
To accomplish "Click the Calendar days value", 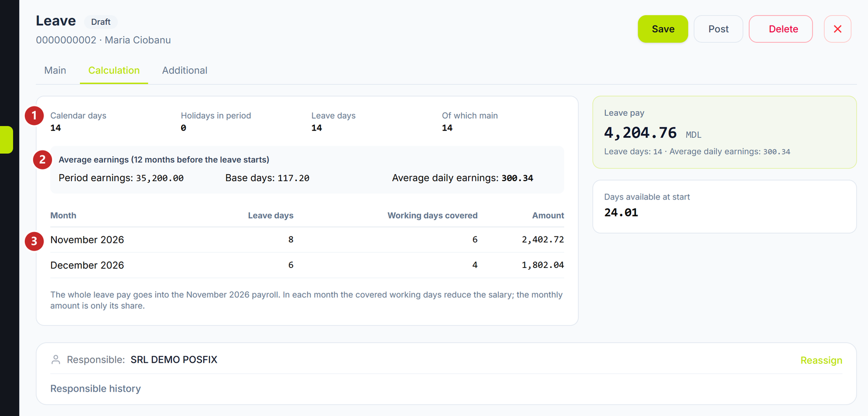I will coord(56,128).
